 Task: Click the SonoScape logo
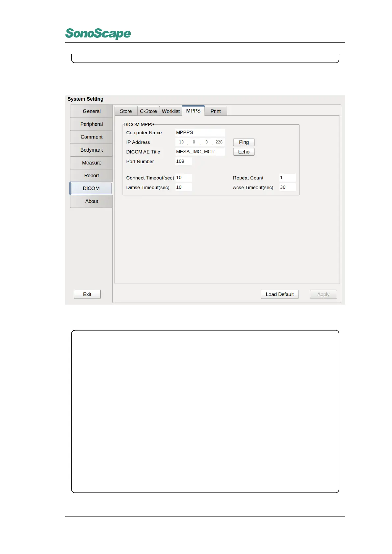click(x=98, y=33)
